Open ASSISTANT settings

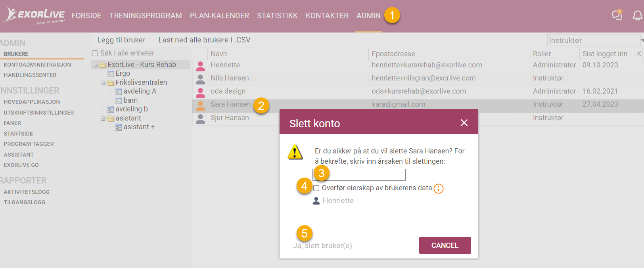point(19,155)
